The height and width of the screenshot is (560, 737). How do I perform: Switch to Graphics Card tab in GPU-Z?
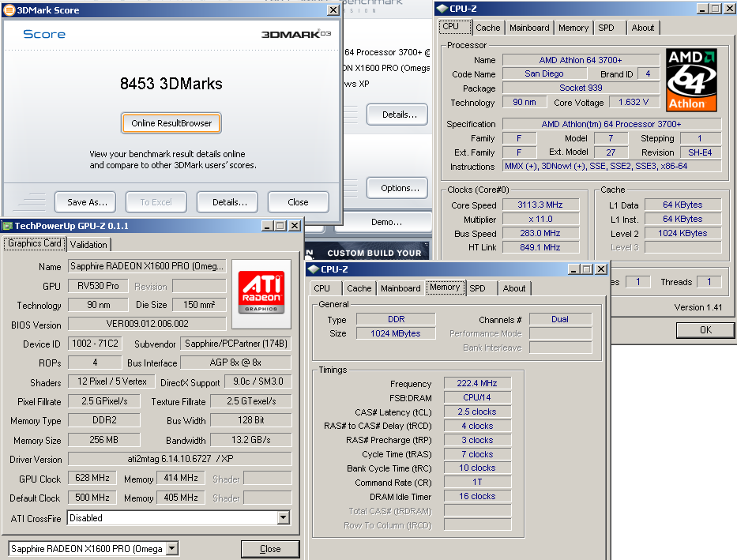pyautogui.click(x=34, y=243)
